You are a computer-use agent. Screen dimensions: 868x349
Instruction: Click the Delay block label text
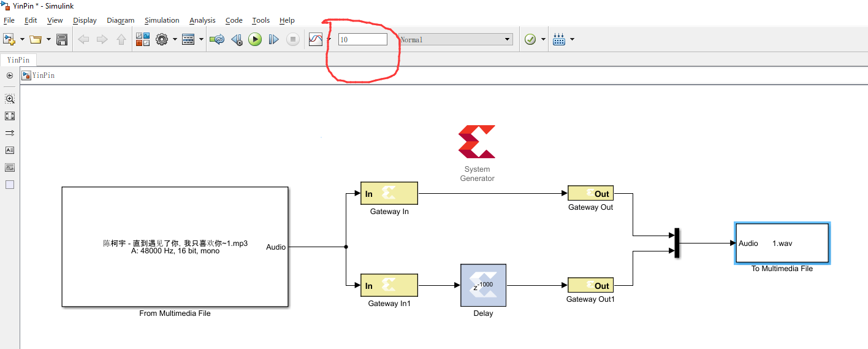tap(483, 313)
